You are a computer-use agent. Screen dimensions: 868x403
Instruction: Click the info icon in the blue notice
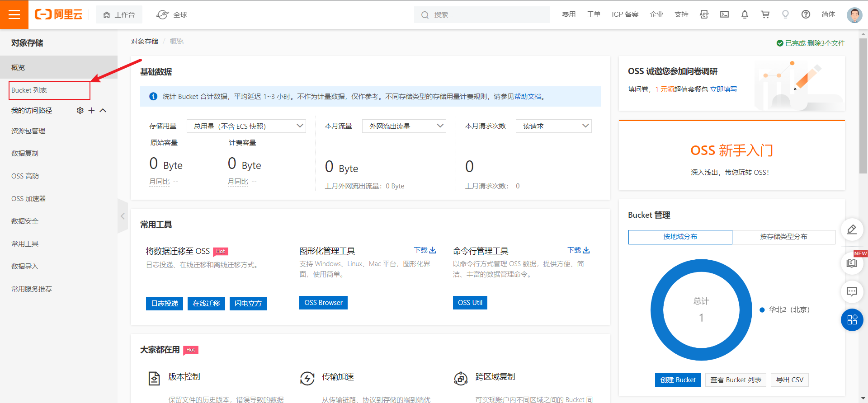click(153, 96)
